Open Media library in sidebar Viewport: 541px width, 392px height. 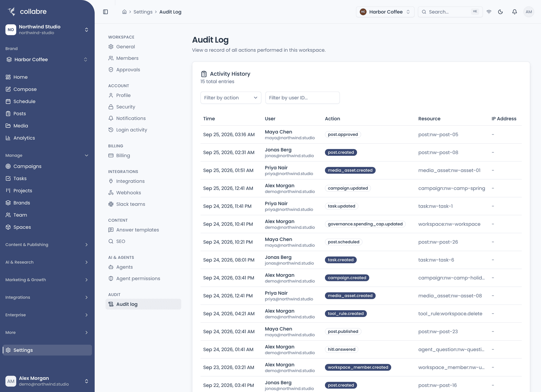tap(47, 126)
